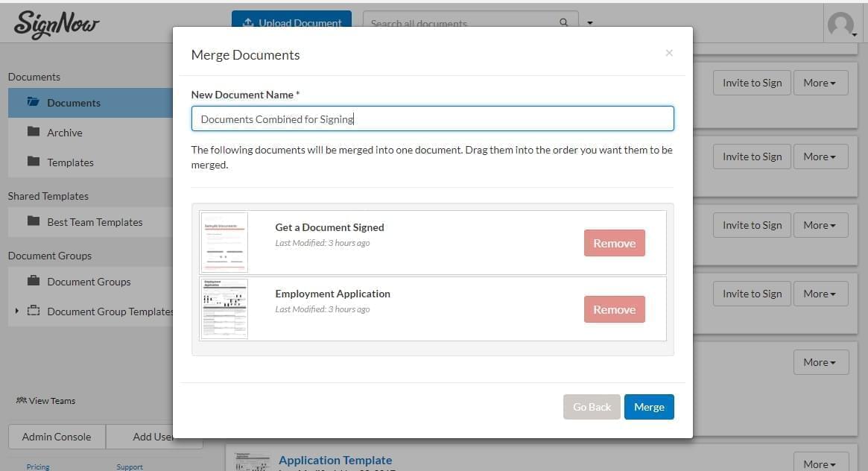868x471 pixels.
Task: Click inside the New Document Name field
Action: (432, 118)
